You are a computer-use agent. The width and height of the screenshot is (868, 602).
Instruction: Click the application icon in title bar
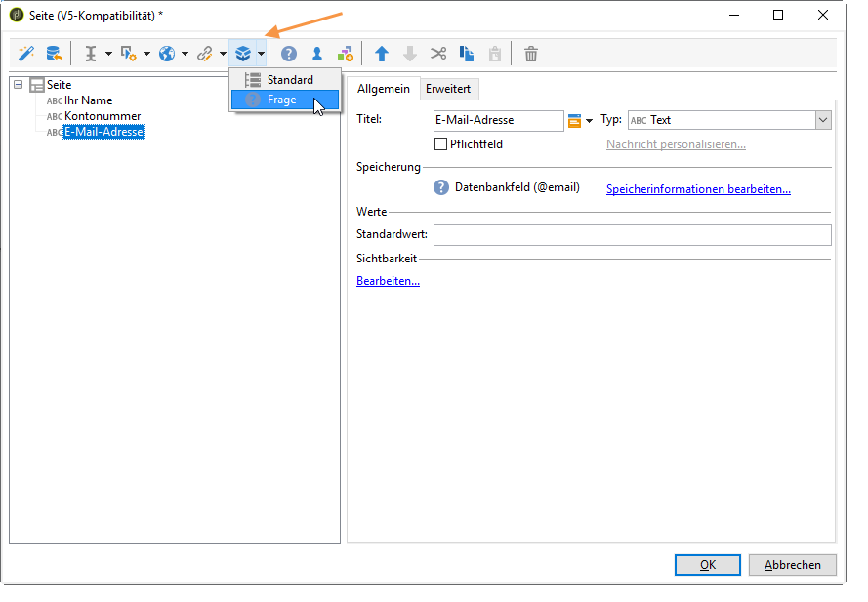coord(17,15)
